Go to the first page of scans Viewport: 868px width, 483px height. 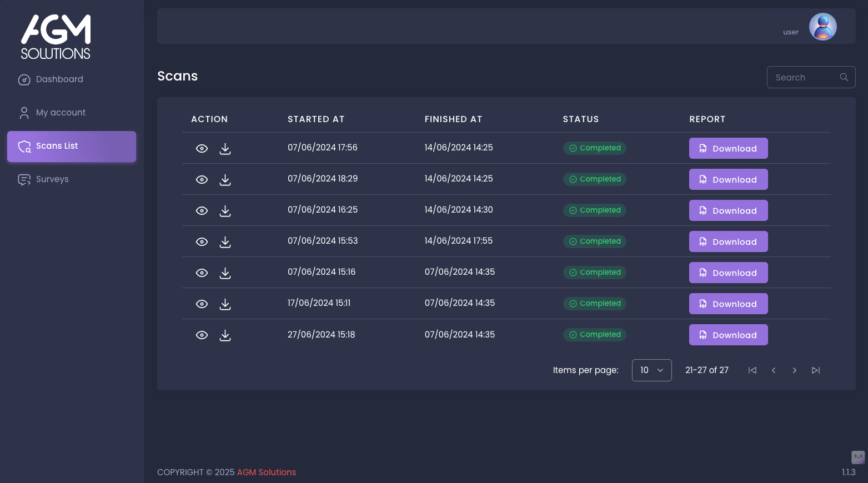coord(752,370)
